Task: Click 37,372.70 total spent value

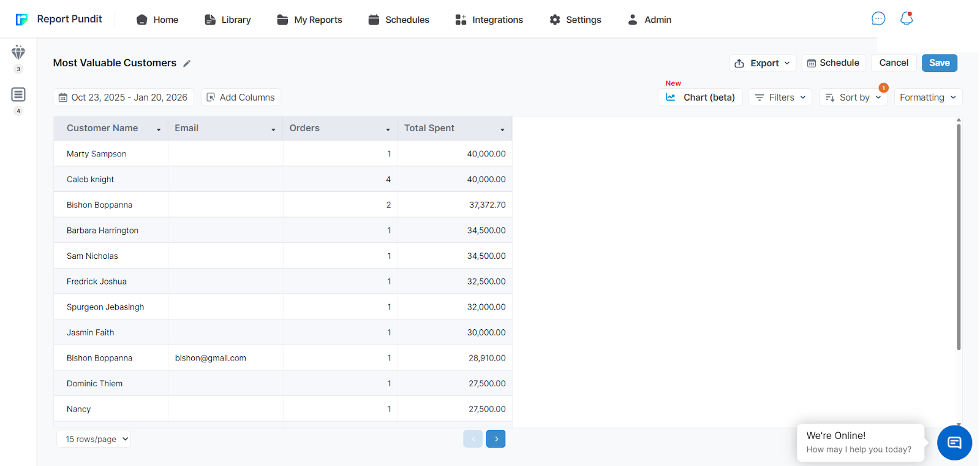Action: tap(488, 205)
